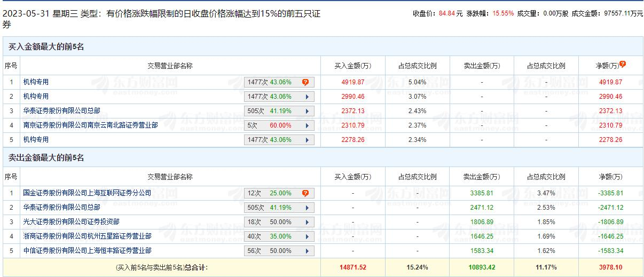The image size is (644, 277).
Task: Click the arrow icon in the 中信证券 row
Action: point(307,251)
